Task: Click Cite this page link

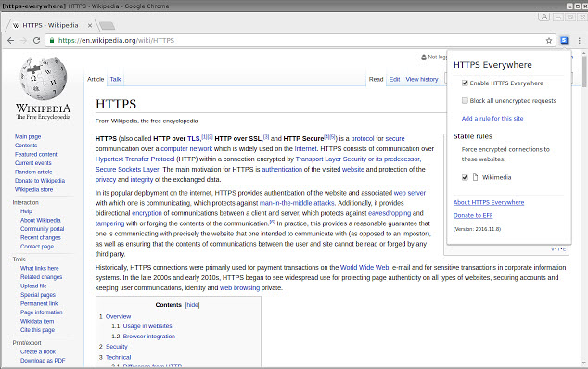Action: coord(37,330)
